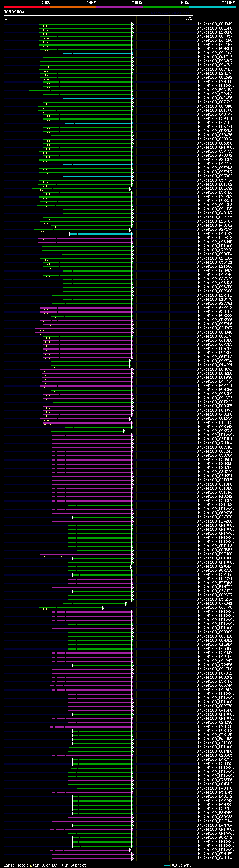
Task: Choose entry UniRef100_Q52KV1
Action: [214, 579]
